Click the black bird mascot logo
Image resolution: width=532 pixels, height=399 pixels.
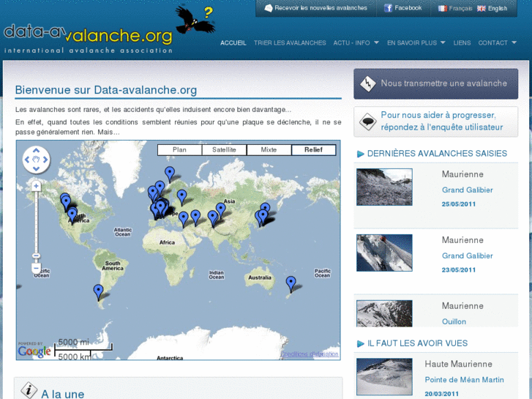195,19
